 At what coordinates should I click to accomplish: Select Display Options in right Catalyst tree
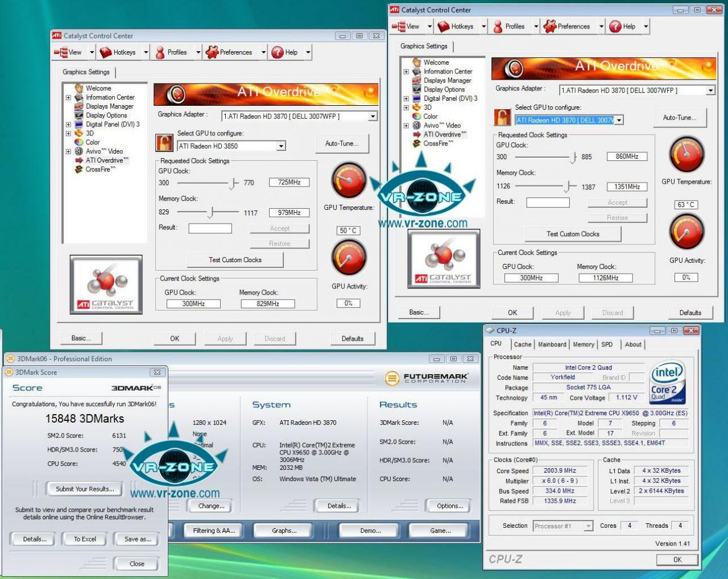444,90
